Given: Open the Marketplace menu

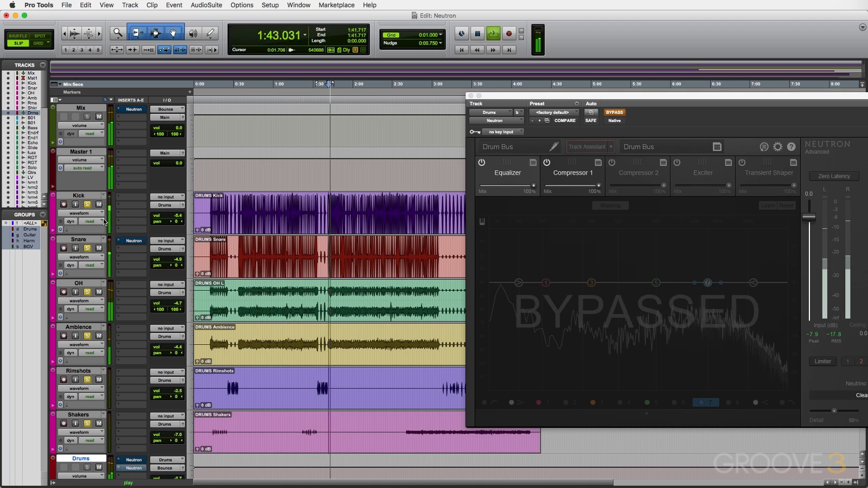Looking at the screenshot, I should tap(336, 5).
